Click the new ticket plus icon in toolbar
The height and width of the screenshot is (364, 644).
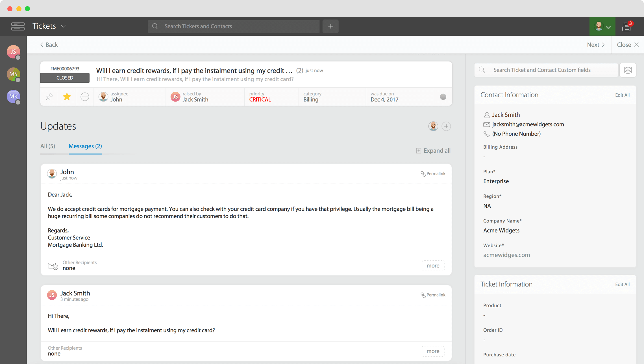click(x=331, y=26)
